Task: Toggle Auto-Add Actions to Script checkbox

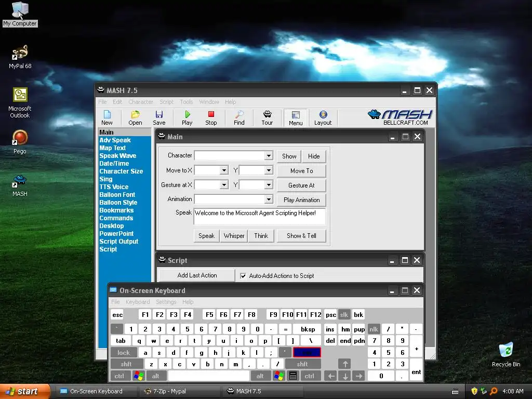Action: (243, 276)
